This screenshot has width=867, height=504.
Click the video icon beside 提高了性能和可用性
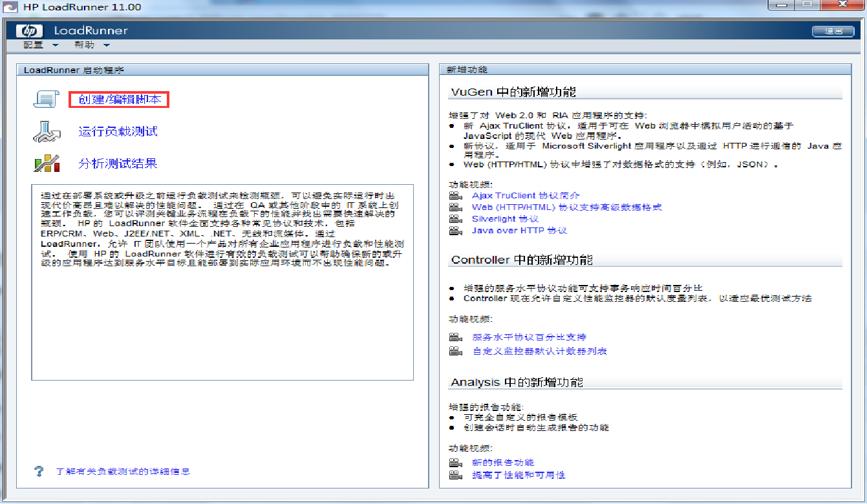tap(457, 475)
